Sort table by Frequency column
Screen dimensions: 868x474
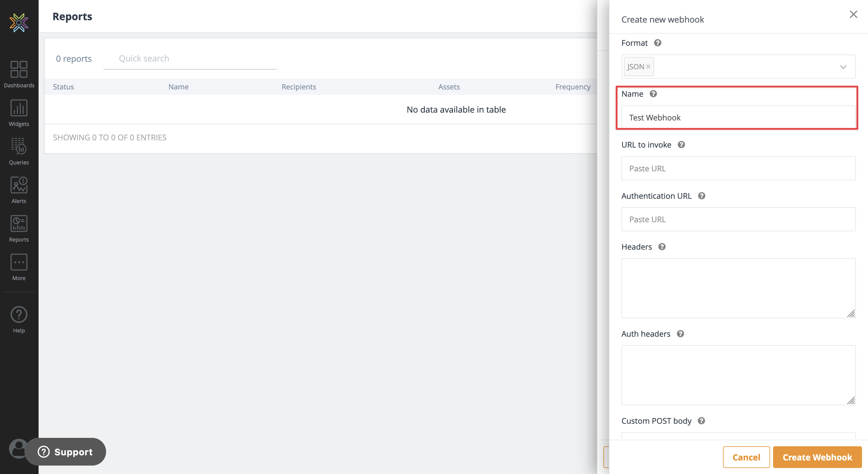pyautogui.click(x=573, y=87)
